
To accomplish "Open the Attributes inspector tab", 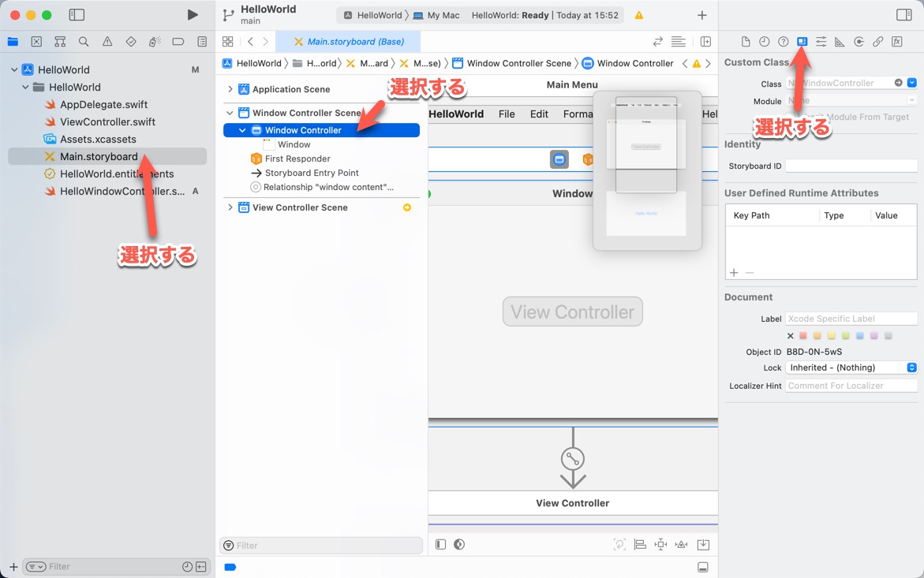I will tap(821, 41).
